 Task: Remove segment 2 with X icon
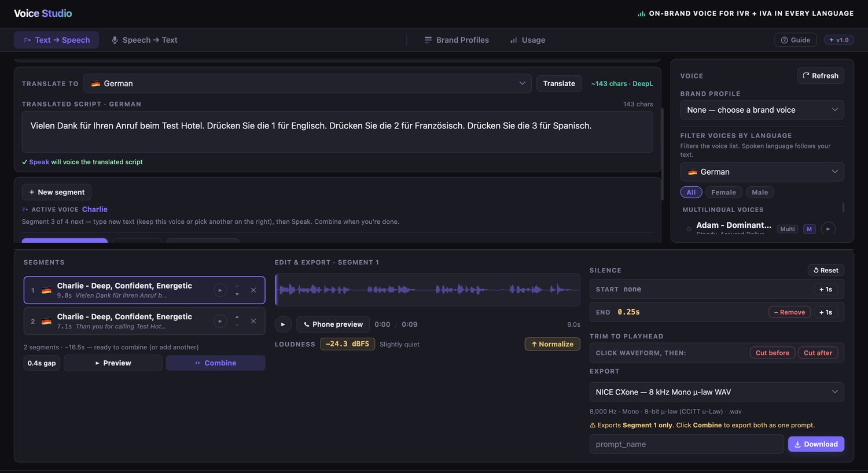point(253,321)
